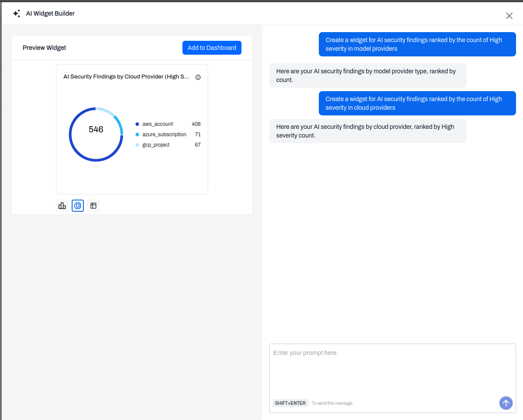Click Add to Dashboard button
The width and height of the screenshot is (523, 420).
212,48
